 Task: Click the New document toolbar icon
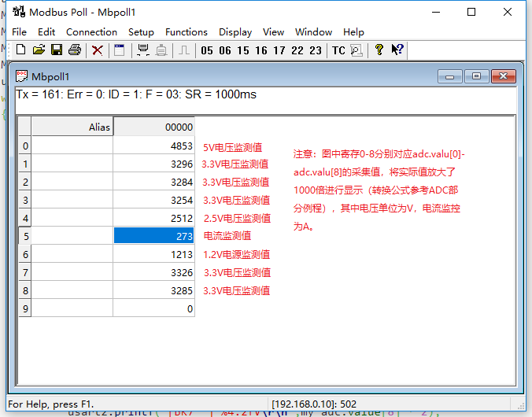click(20, 50)
